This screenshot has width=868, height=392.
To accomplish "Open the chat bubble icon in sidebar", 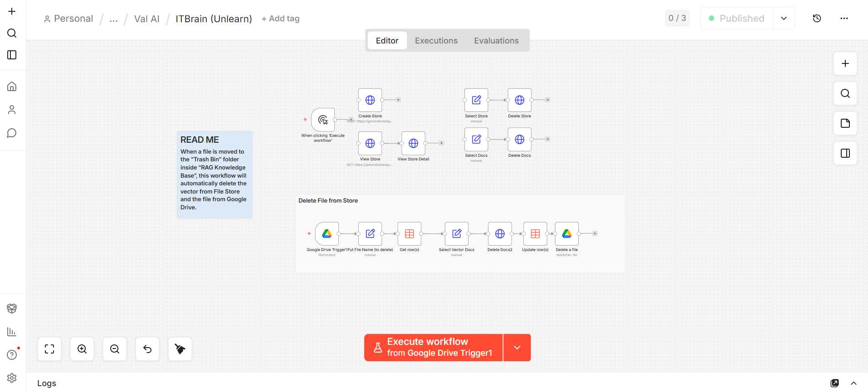I will (12, 133).
